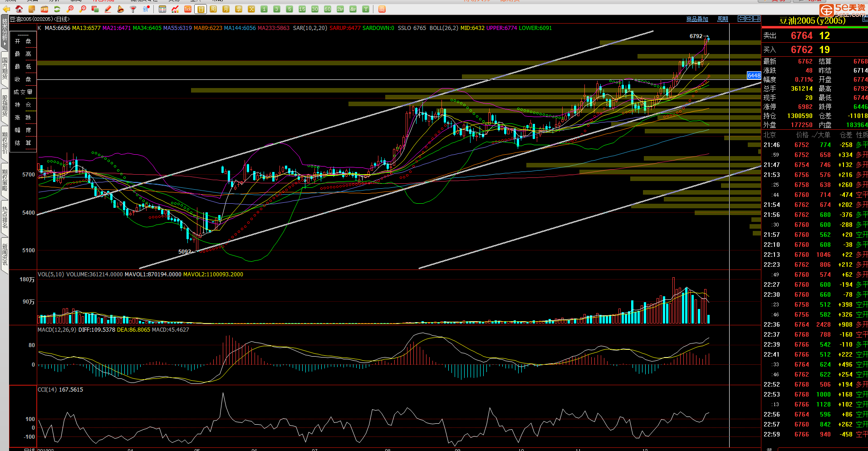
Task: Select the 3-minute period button
Action: pos(277,9)
